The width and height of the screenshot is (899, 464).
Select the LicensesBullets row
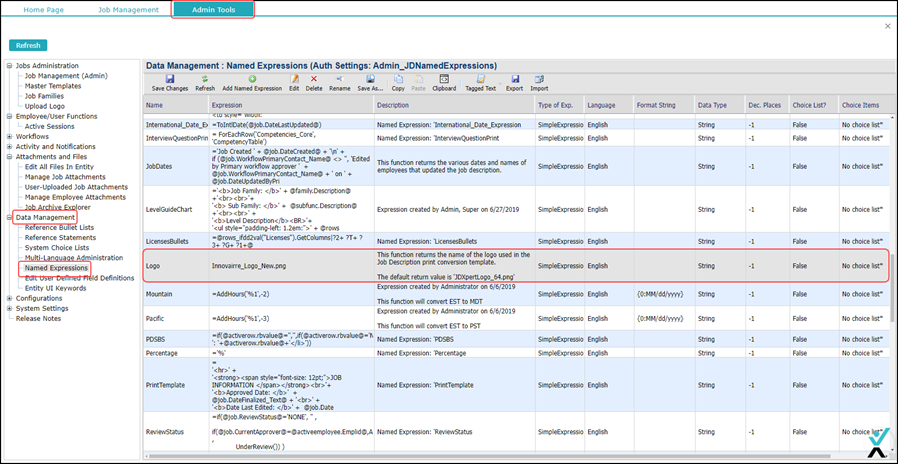click(517, 241)
